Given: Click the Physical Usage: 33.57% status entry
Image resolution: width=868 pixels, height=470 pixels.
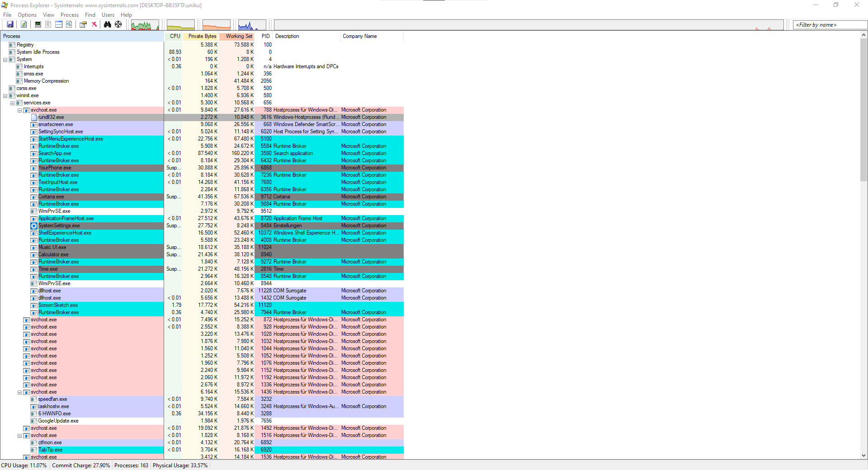Looking at the screenshot, I should click(x=180, y=465).
